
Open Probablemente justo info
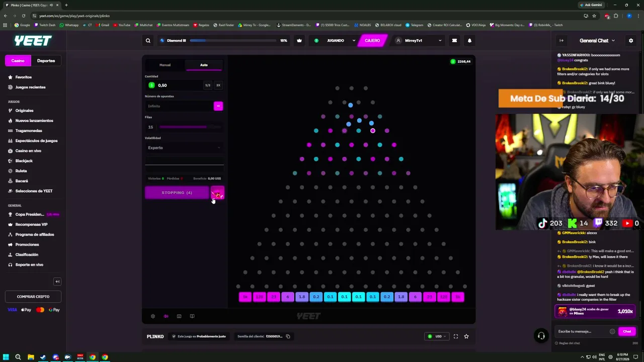tap(199, 336)
